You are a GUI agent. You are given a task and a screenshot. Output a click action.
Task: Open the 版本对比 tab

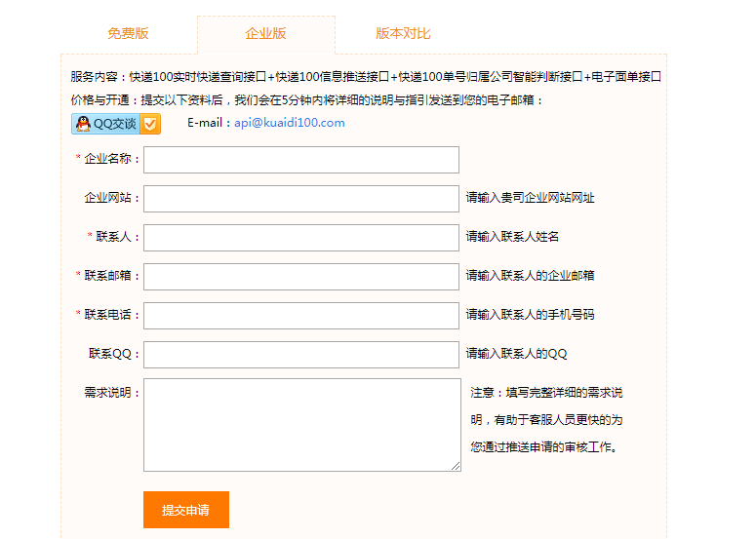pos(403,33)
